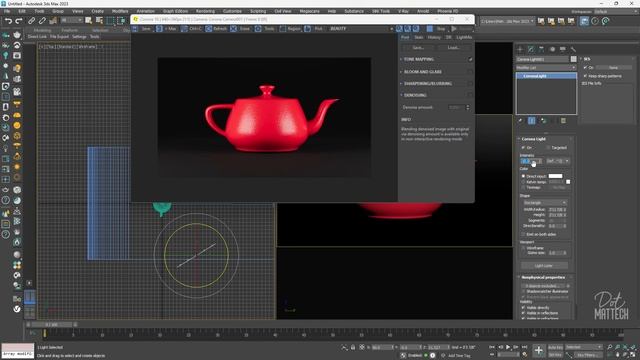Click the Redo arrow in main toolbar
This screenshot has height=360, width=640.
tap(19, 20)
